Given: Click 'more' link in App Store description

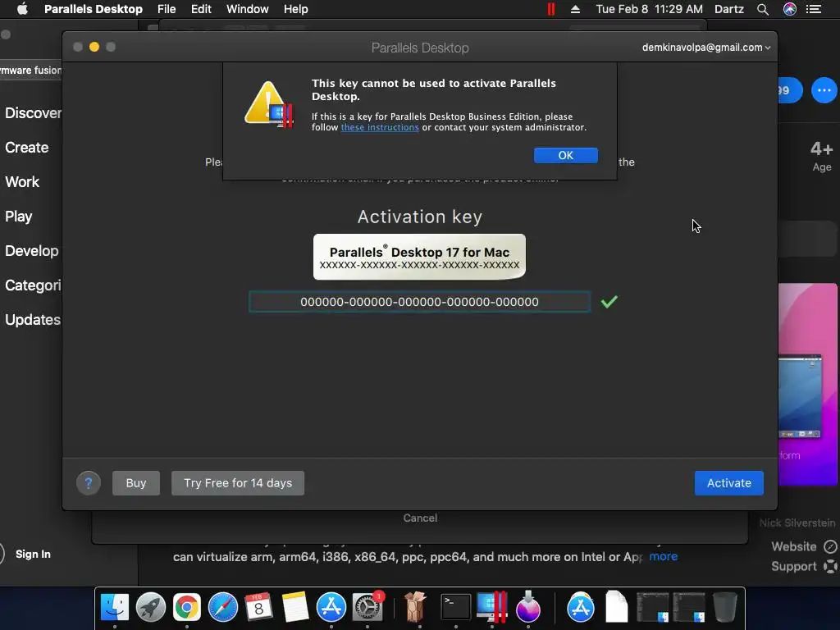Looking at the screenshot, I should [x=663, y=557].
